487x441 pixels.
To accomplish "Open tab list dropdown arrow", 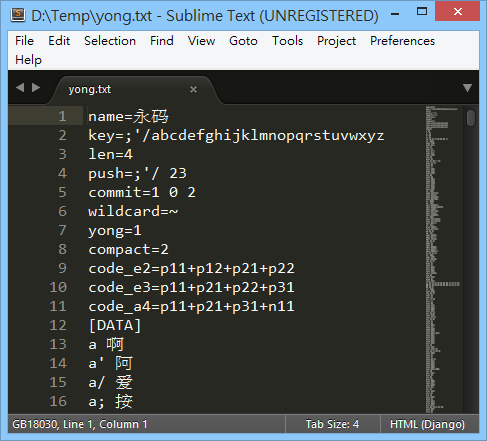I will 467,88.
